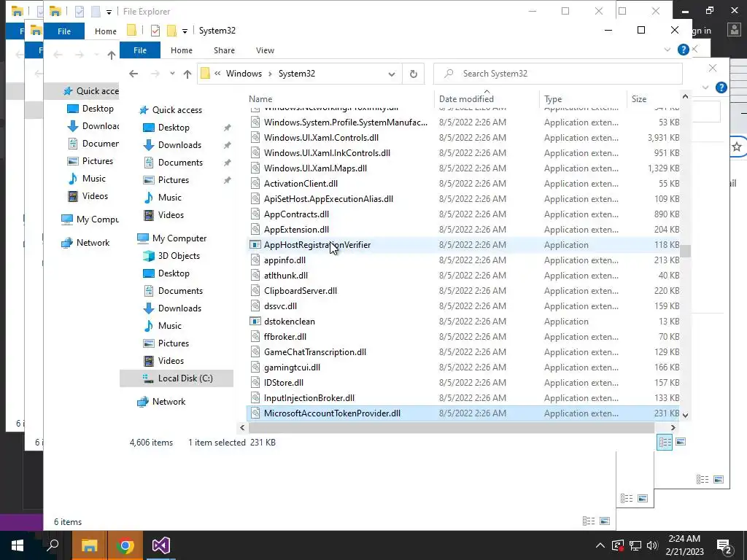Select GameChatTranscription.dll
Screen dimensions: 747x560
[x=315, y=352]
